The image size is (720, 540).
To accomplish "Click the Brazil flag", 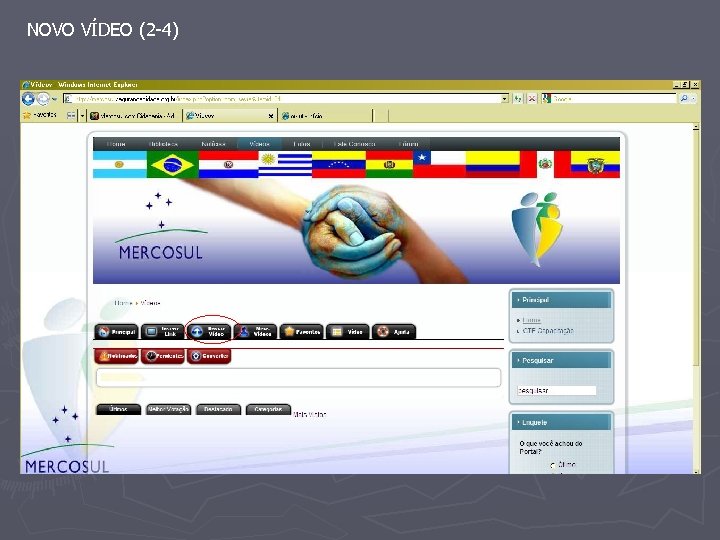I will (173, 164).
